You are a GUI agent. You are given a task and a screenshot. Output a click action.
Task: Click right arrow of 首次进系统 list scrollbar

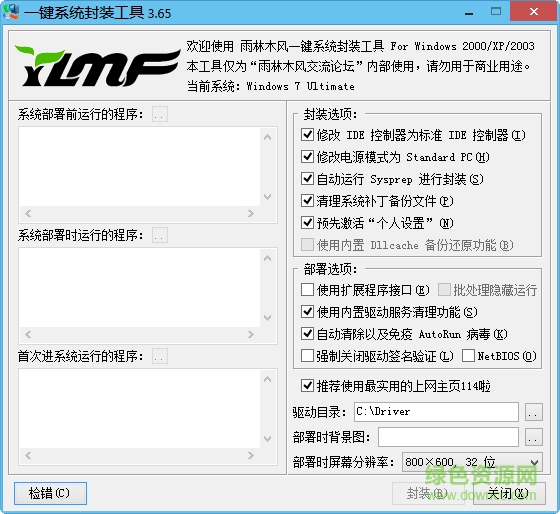point(251,455)
